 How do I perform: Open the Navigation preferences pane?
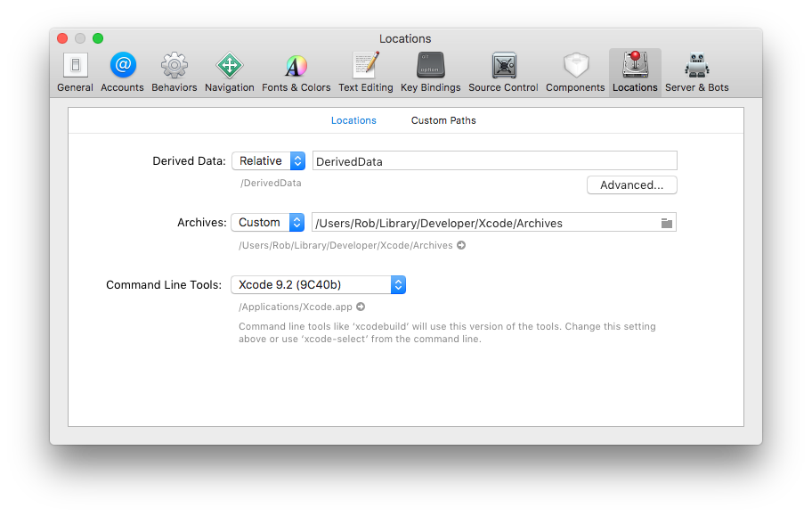(x=230, y=72)
